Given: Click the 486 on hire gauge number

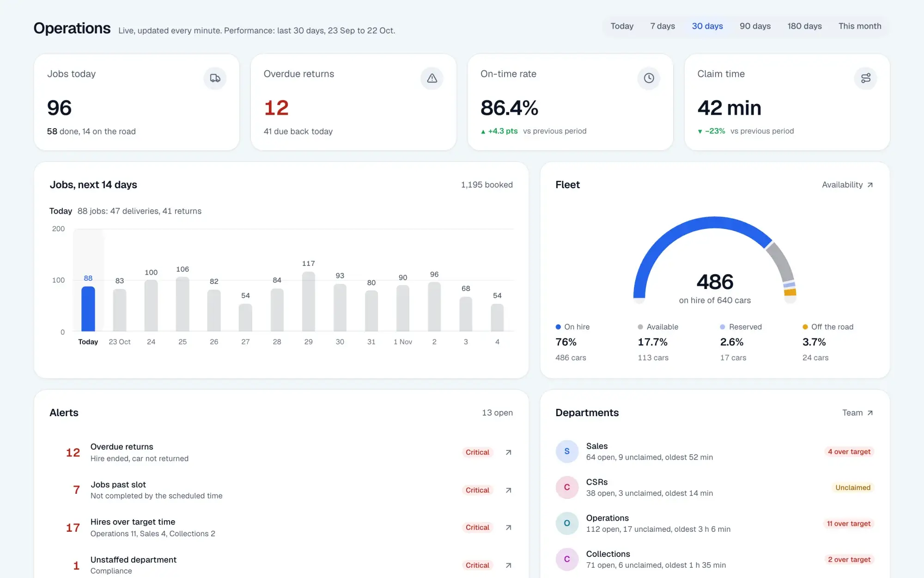Looking at the screenshot, I should point(715,282).
